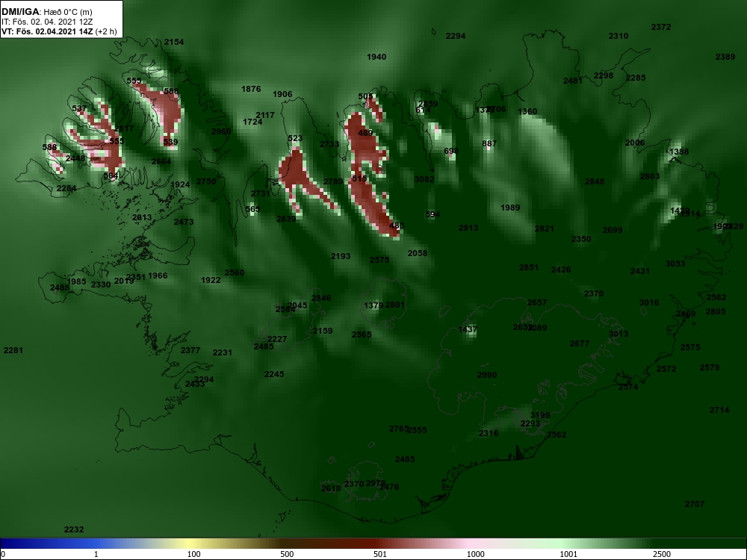The image size is (747, 560).
Task: Click the map value '2310'
Action: pyautogui.click(x=619, y=36)
